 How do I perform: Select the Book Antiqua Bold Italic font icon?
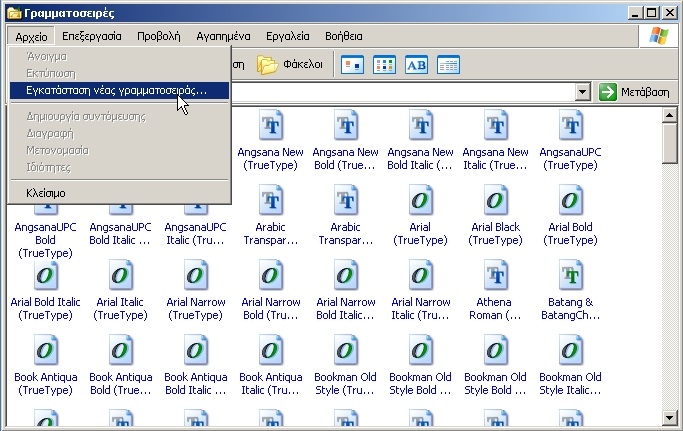(196, 350)
